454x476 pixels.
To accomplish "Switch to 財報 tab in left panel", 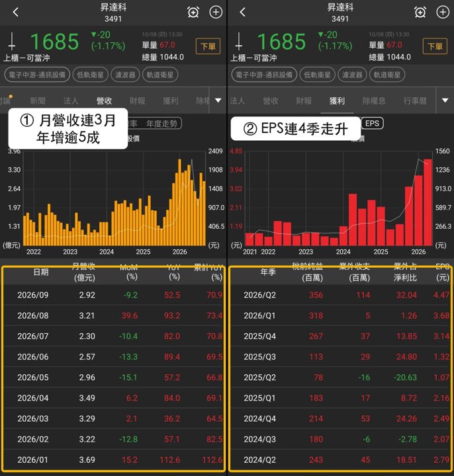I will coord(138,100).
